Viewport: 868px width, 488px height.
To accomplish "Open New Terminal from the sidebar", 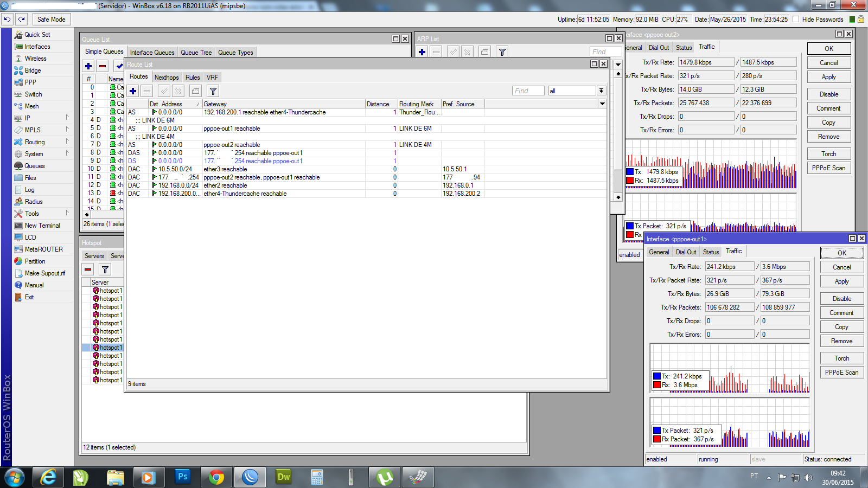I will click(x=42, y=226).
